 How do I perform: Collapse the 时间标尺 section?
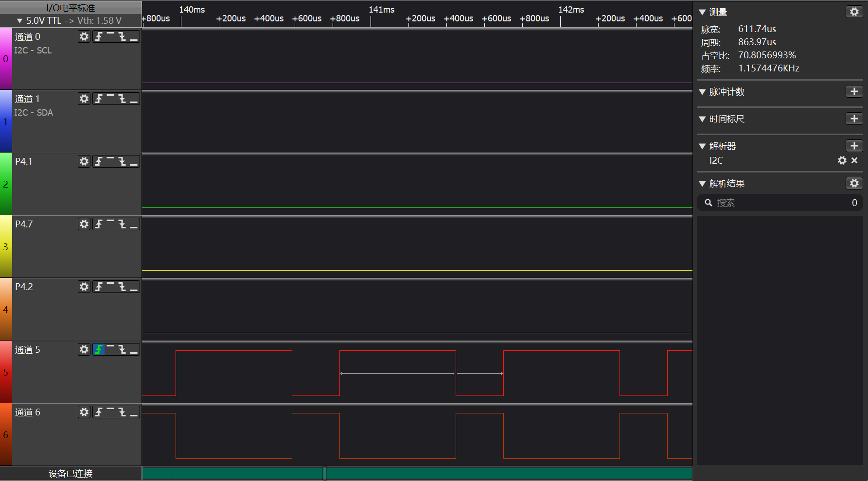(702, 119)
